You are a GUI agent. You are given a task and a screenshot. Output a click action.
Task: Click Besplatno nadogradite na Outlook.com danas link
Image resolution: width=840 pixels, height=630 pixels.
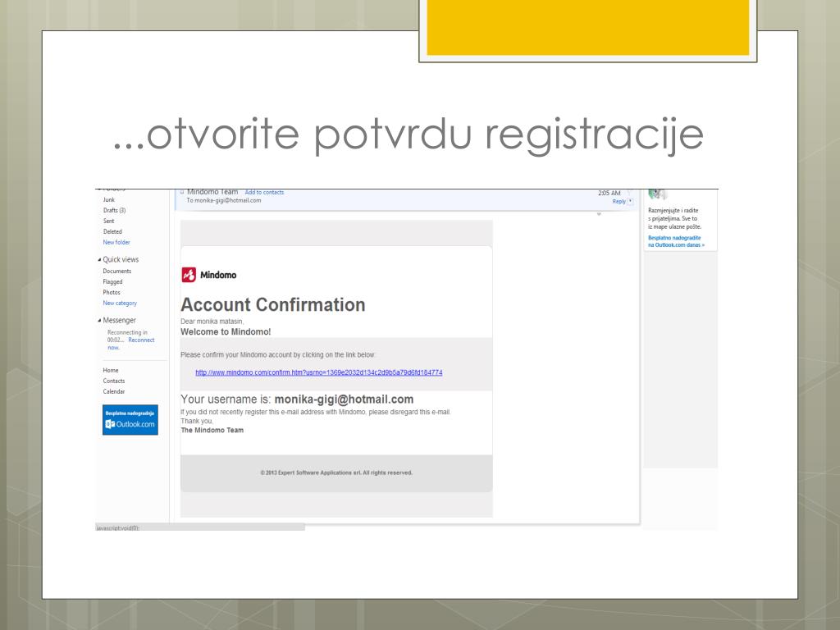pos(676,241)
